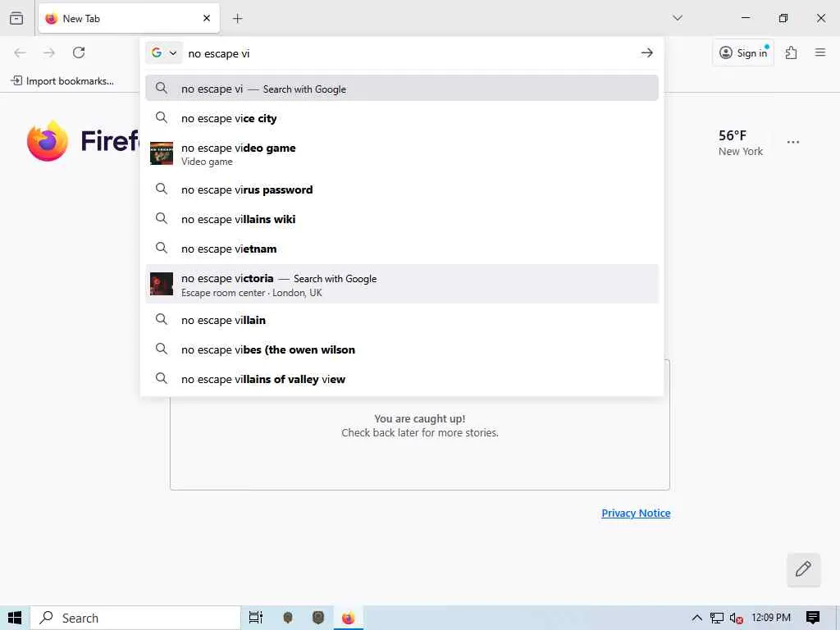Open the Privacy Notice link

[x=636, y=513]
